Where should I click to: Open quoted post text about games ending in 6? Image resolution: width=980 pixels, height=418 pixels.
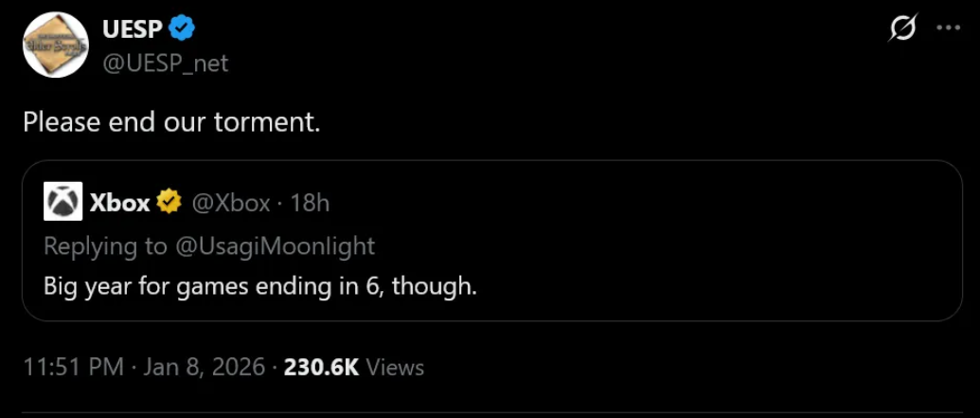click(260, 285)
